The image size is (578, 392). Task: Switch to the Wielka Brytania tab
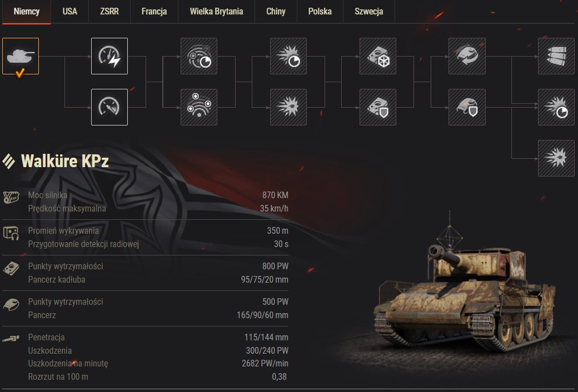(216, 12)
